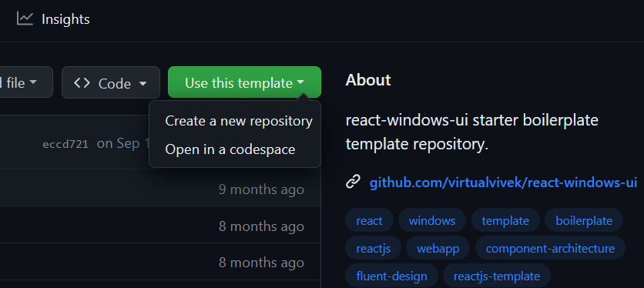Select Create a new repository

239,121
